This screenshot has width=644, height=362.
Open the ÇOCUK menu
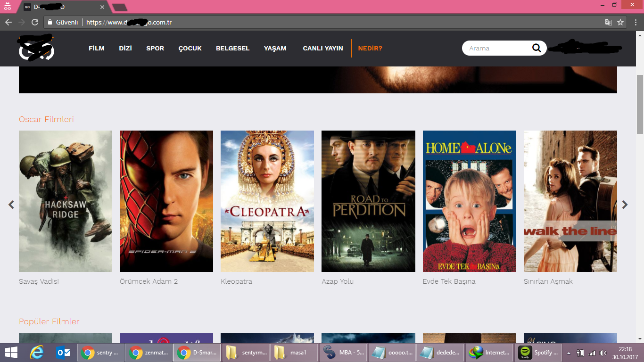[190, 49]
